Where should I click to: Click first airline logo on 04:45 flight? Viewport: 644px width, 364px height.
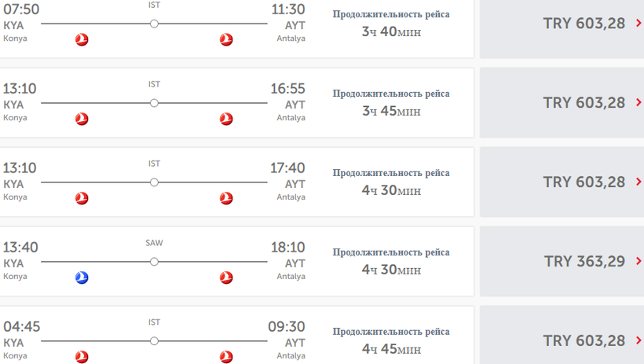[82, 357]
